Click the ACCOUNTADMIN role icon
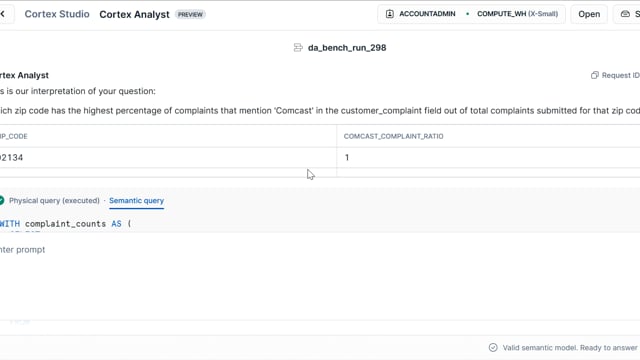 pos(390,14)
